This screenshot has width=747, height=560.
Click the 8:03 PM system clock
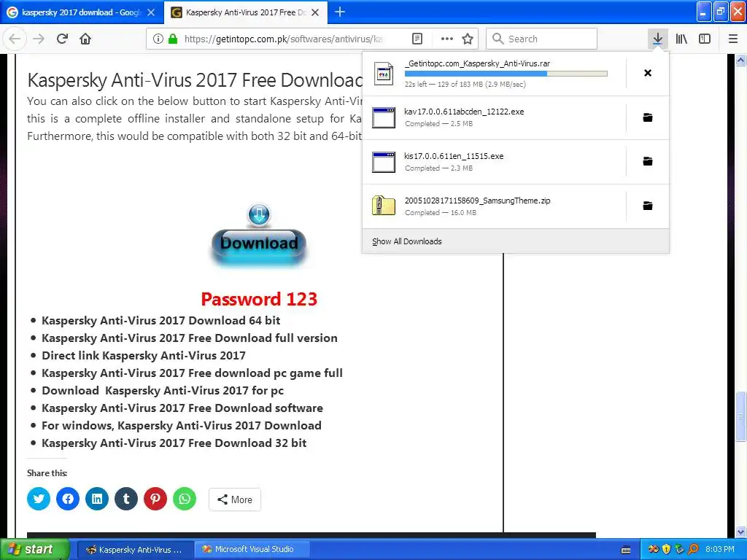pyautogui.click(x=720, y=549)
